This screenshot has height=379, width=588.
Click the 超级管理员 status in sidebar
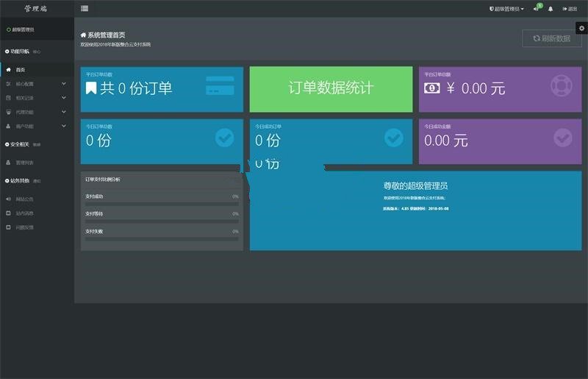click(x=21, y=29)
